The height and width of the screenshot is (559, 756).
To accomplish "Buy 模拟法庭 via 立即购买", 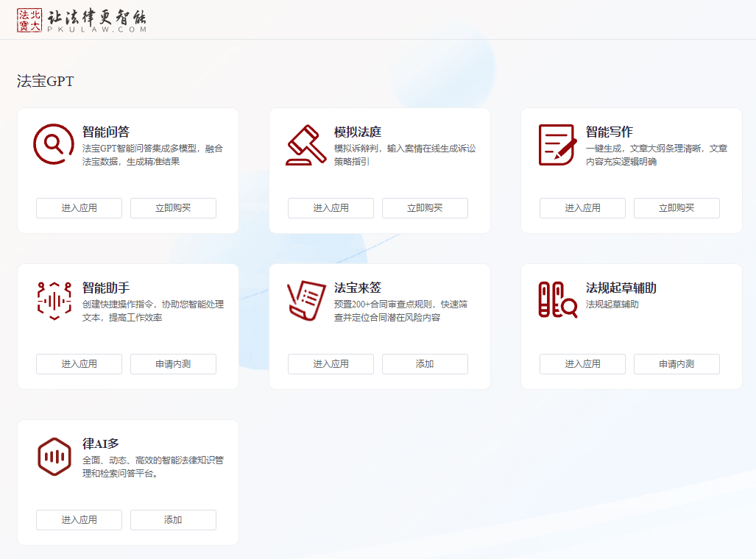I will point(425,208).
